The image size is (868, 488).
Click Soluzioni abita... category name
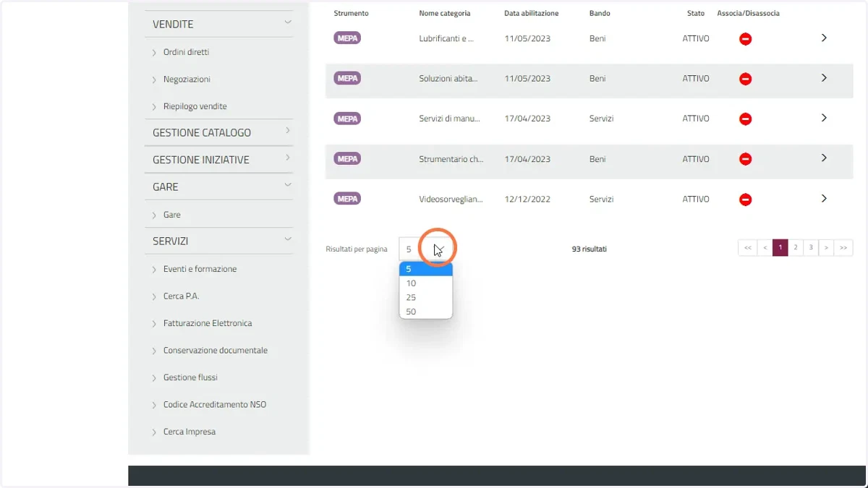point(448,78)
